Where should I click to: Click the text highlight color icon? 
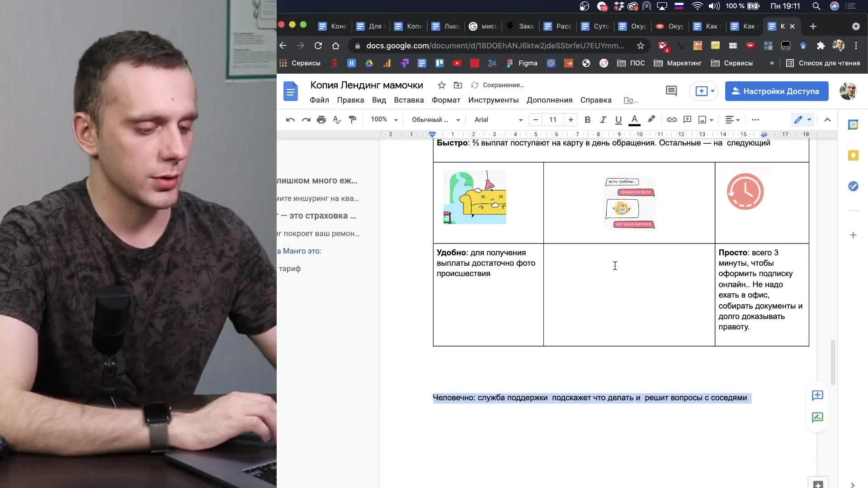[651, 120]
